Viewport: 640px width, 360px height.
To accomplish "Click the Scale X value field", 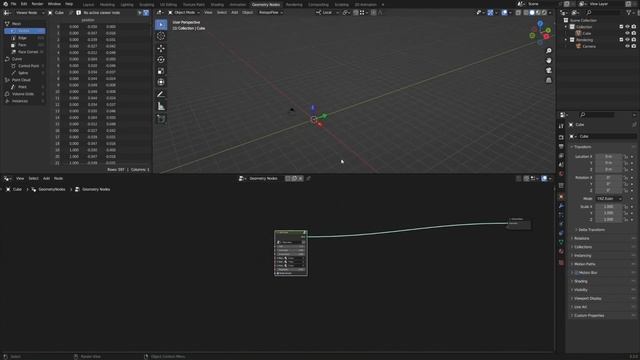I will coord(608,207).
